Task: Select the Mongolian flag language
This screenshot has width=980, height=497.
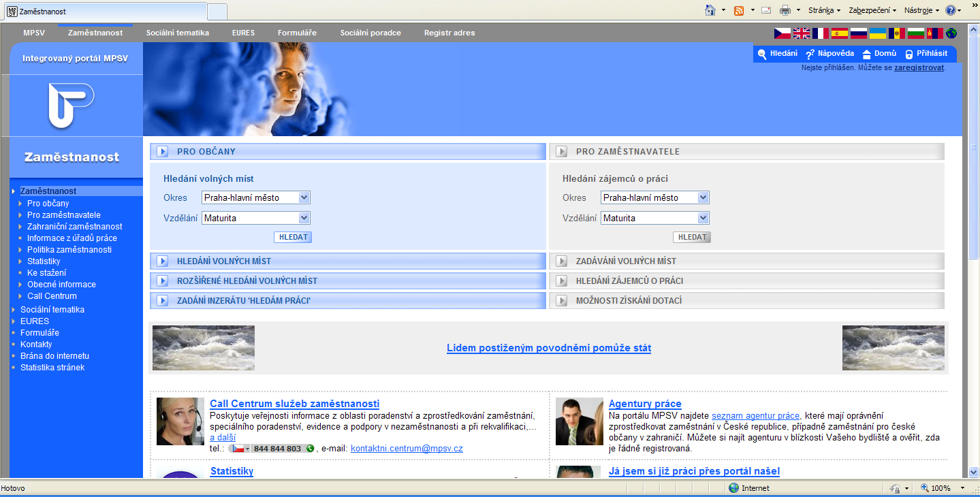Action: click(x=935, y=33)
